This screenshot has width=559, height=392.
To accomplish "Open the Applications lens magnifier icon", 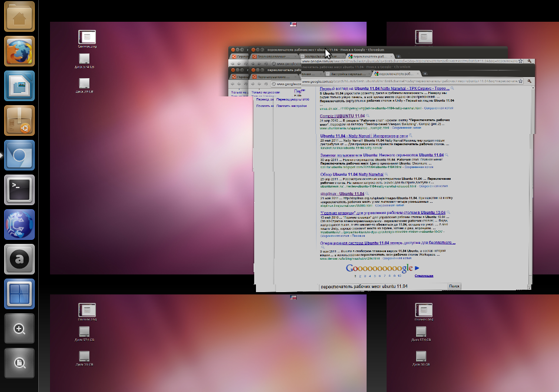I will [20, 329].
